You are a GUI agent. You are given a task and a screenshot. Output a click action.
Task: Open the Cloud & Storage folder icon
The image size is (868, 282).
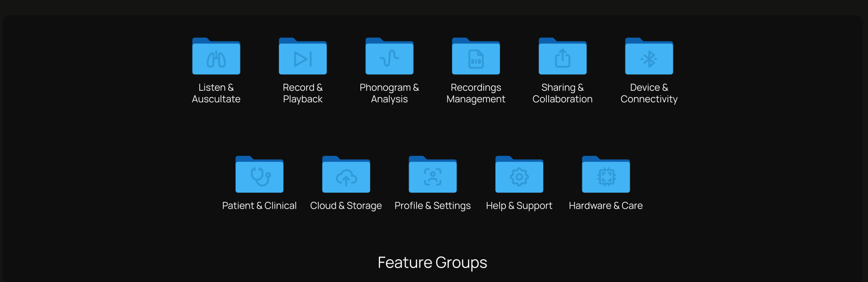point(346,174)
